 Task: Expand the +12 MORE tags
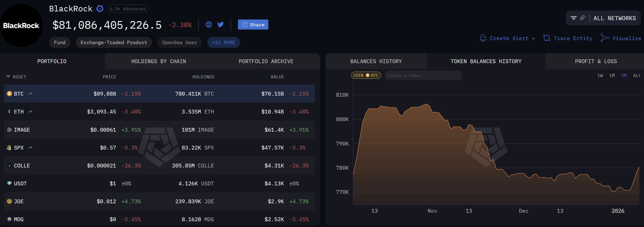click(223, 42)
